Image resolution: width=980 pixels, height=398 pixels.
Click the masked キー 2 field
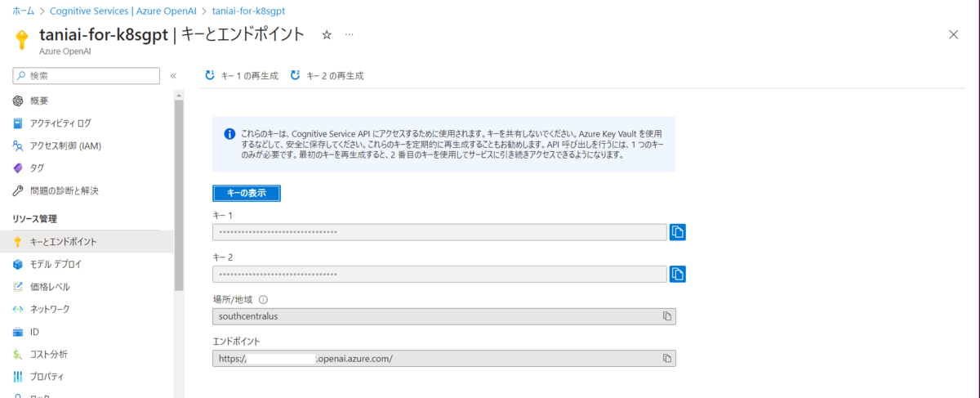pyautogui.click(x=439, y=274)
